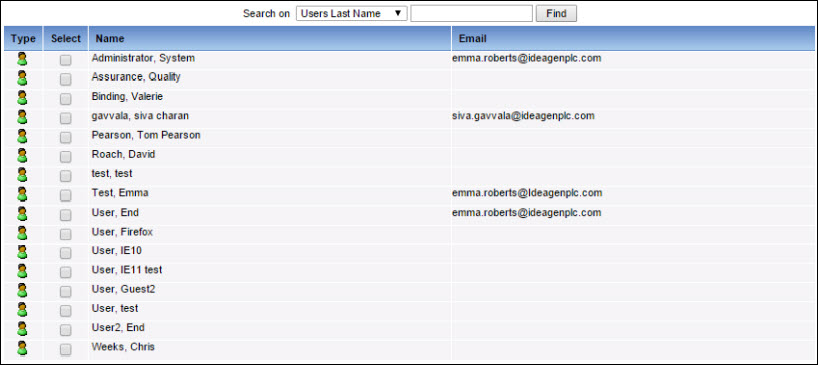The height and width of the screenshot is (365, 818).
Task: Click user icon for Test, Emma
Action: (x=22, y=194)
